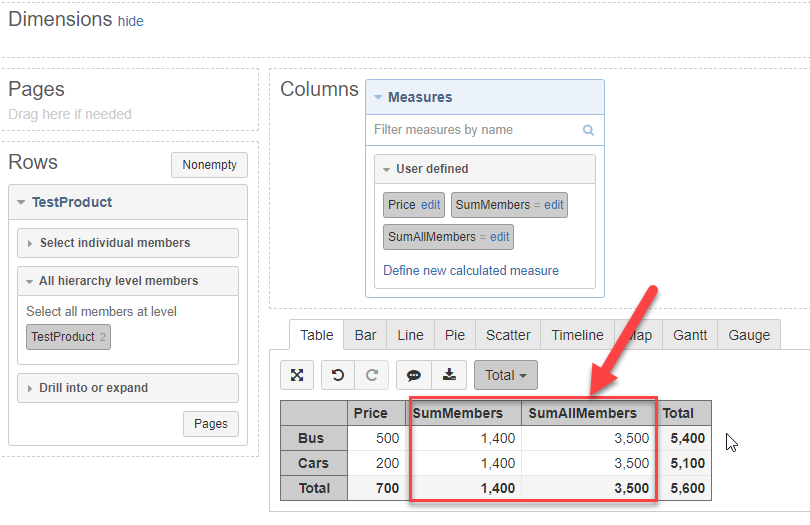Click edit on SumAllMembers measure
The image size is (810, 525).
(499, 237)
